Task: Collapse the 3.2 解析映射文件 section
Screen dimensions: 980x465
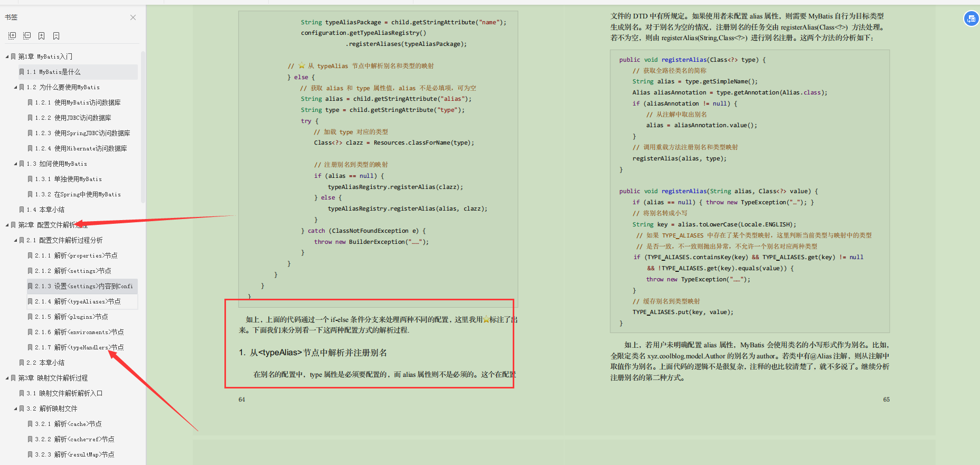Action: (x=15, y=409)
